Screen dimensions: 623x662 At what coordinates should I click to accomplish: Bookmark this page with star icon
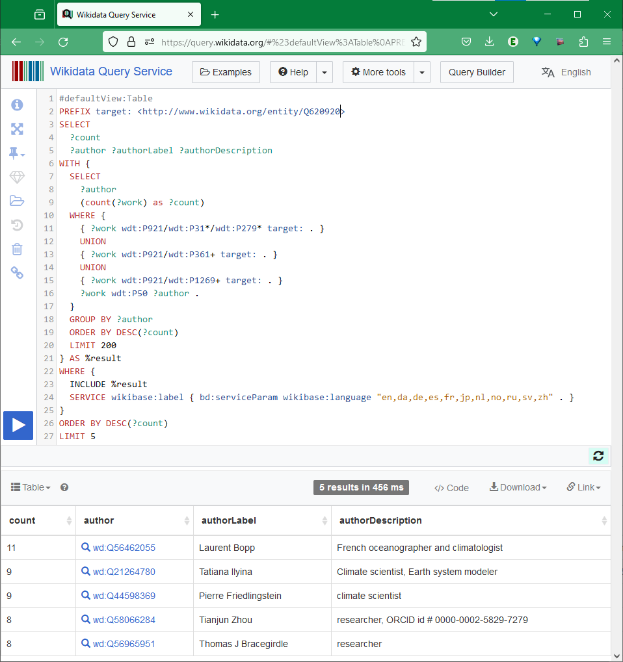416,42
